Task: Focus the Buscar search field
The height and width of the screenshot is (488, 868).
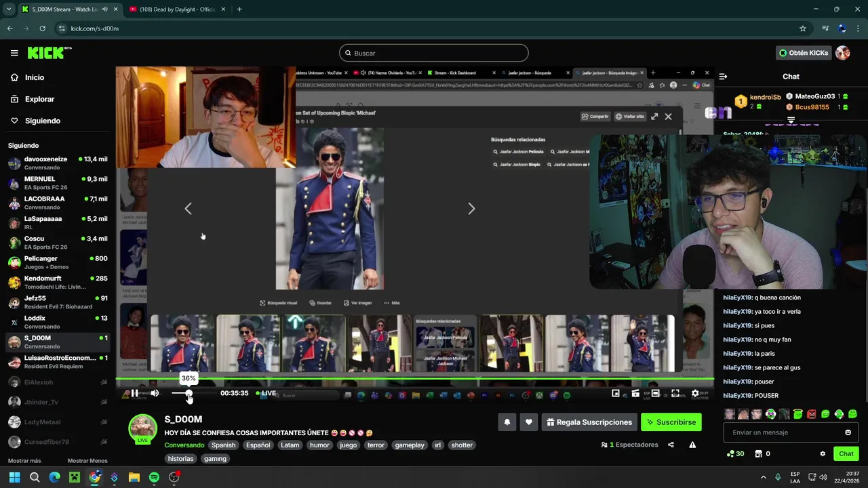Action: (434, 53)
